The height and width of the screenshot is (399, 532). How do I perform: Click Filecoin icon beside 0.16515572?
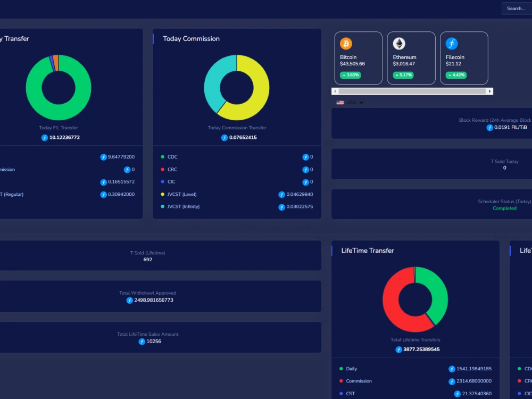click(104, 182)
